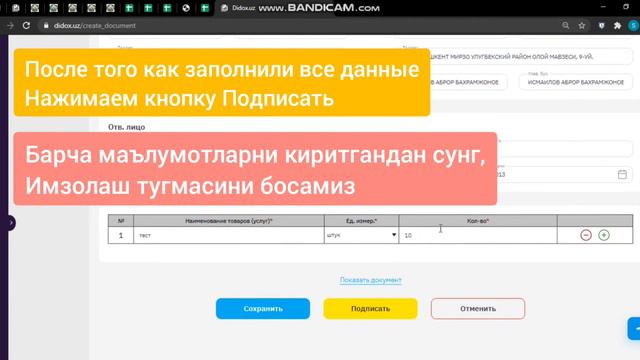Screen dimensions: 640x360
Task: Click the forward navigation arrow
Action: [10, 25]
